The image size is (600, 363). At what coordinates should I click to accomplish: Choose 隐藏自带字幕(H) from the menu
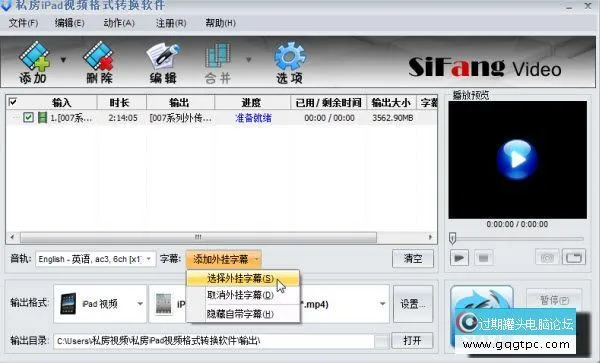coord(243,314)
